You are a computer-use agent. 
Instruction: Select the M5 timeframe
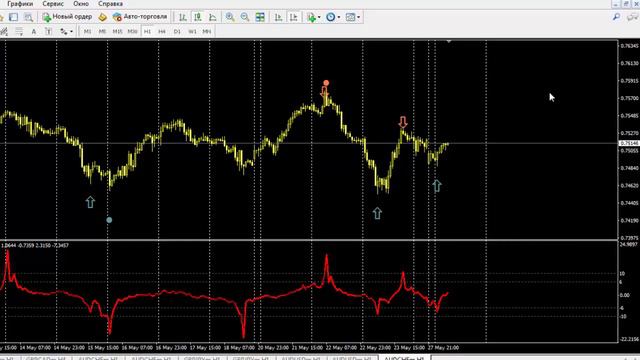click(102, 31)
